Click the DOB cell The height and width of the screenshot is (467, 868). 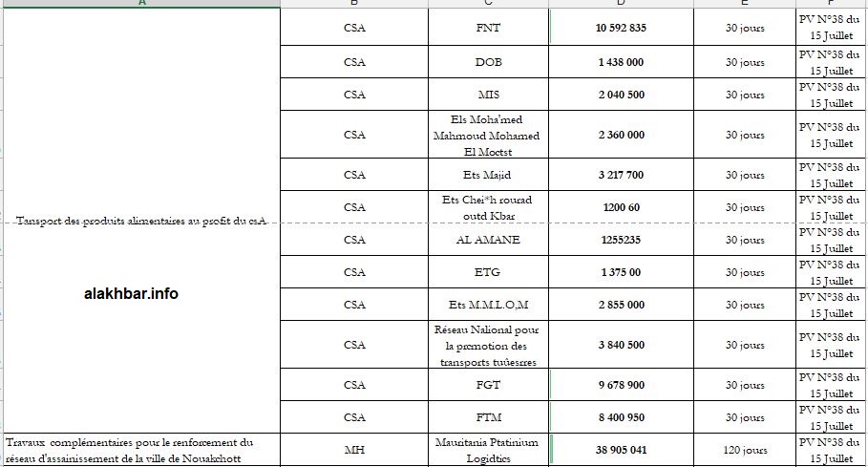[x=488, y=62]
